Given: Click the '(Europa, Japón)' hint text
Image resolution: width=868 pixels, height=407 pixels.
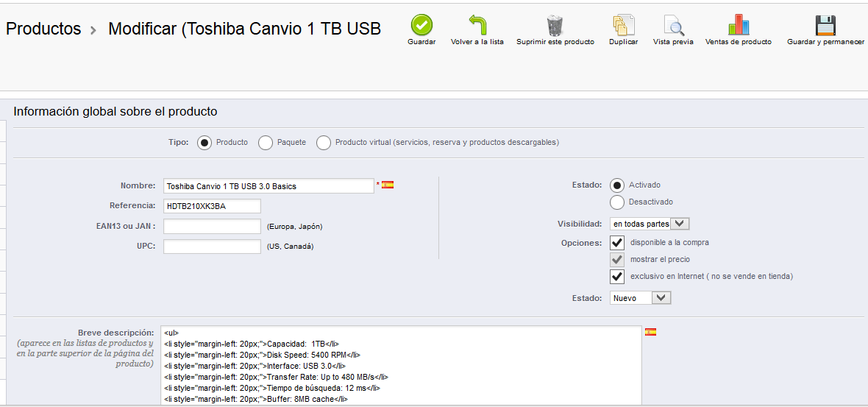Looking at the screenshot, I should [x=294, y=227].
